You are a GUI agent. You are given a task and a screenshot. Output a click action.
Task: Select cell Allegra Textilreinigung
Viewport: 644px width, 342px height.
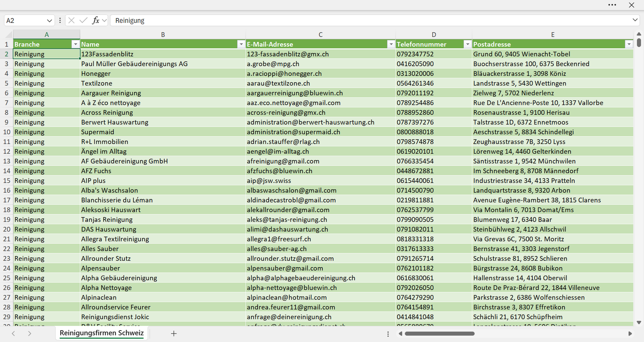(x=163, y=239)
